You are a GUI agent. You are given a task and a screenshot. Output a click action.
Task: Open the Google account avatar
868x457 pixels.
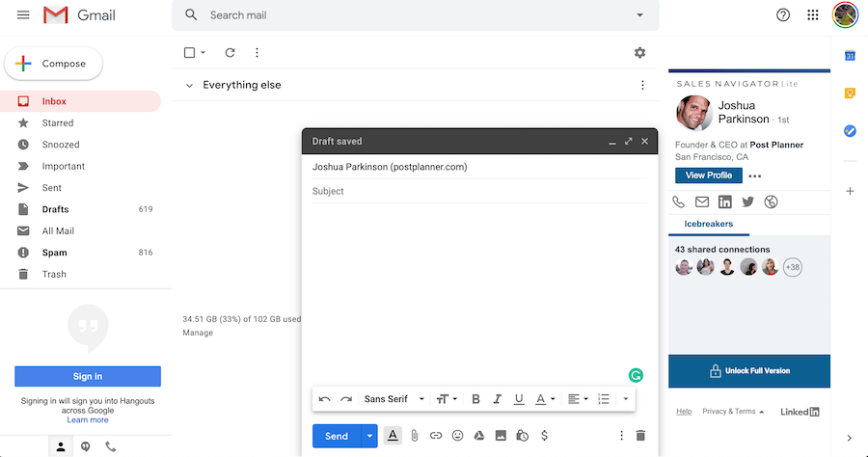pos(845,14)
